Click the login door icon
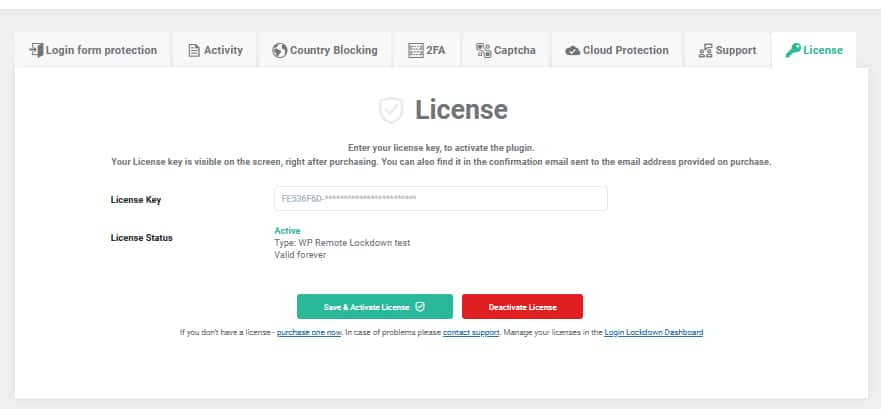 36,50
